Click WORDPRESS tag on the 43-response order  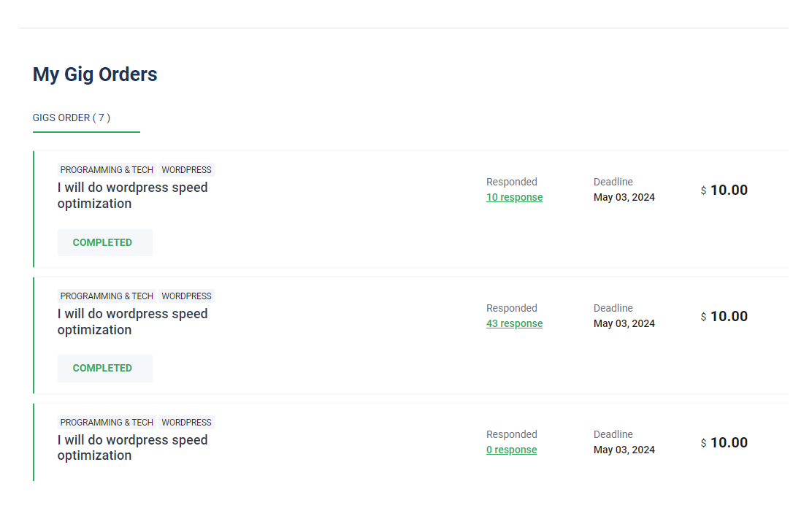[186, 296]
